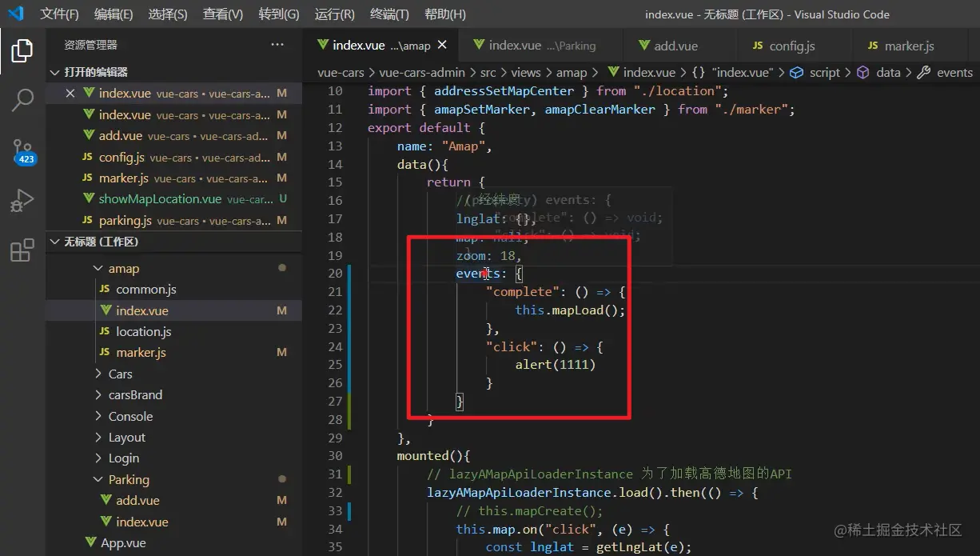Open Source Control view with 423 badge
The width and height of the screenshot is (980, 556).
pos(22,150)
